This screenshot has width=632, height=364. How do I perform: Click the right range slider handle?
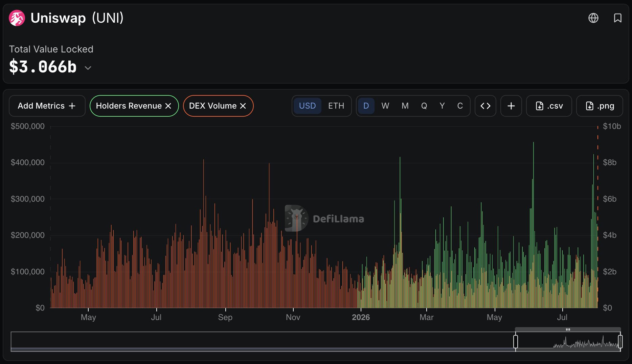pyautogui.click(x=620, y=341)
